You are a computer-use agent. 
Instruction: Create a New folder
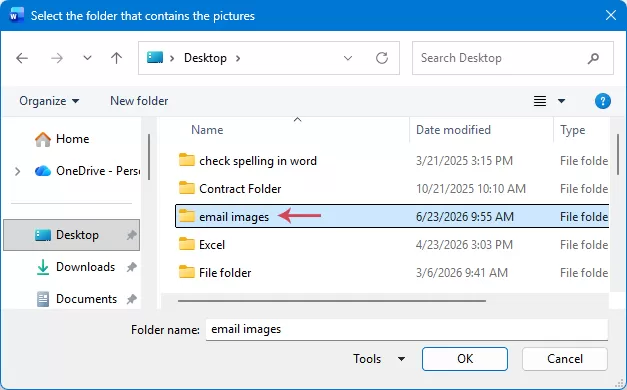[139, 101]
